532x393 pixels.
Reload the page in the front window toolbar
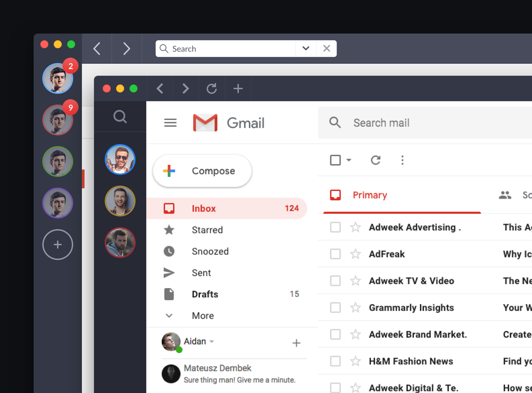point(212,89)
